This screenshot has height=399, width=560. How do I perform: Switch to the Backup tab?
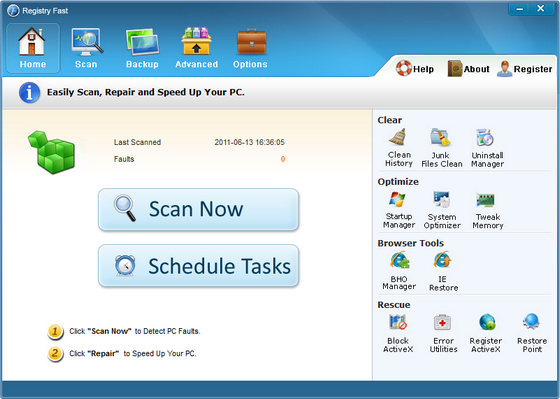click(142, 48)
